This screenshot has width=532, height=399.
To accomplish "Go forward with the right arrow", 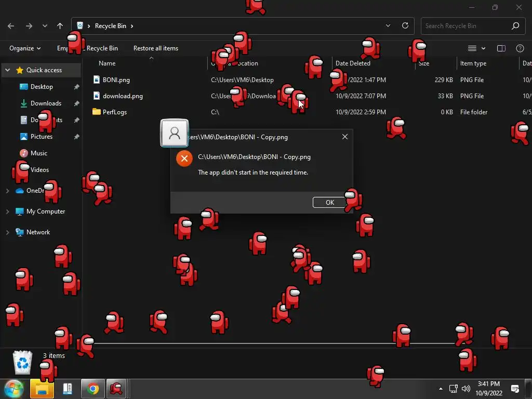I will click(29, 26).
